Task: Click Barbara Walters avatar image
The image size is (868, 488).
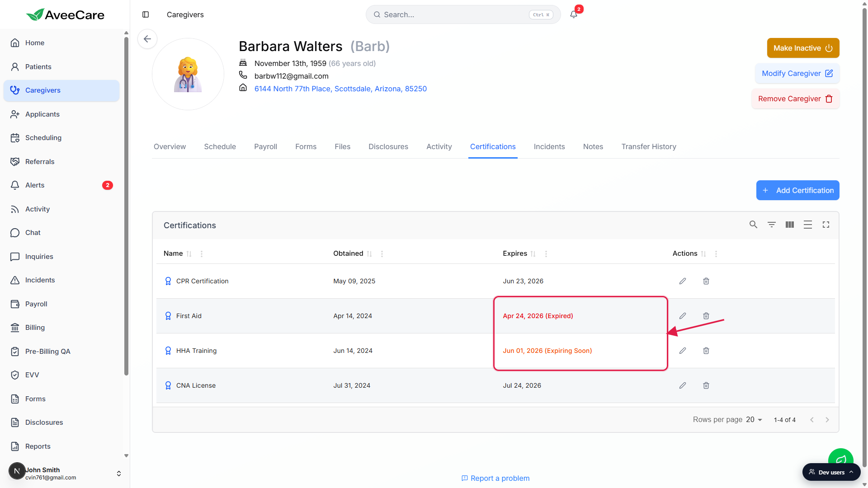Action: point(188,74)
